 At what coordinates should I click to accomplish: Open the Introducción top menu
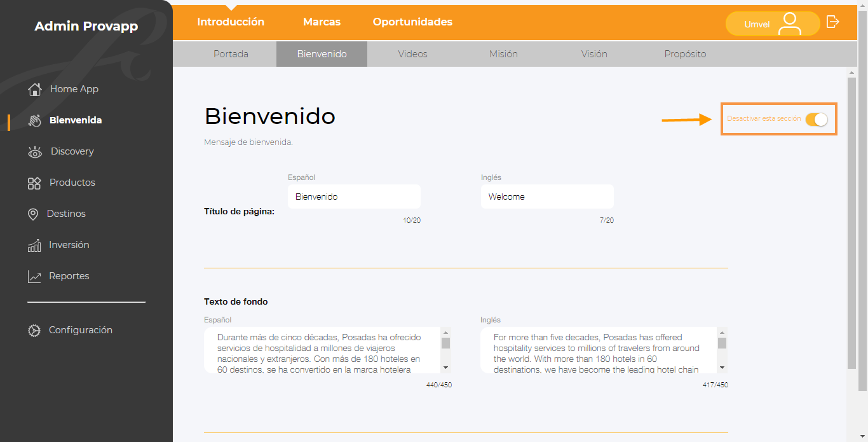pyautogui.click(x=231, y=22)
